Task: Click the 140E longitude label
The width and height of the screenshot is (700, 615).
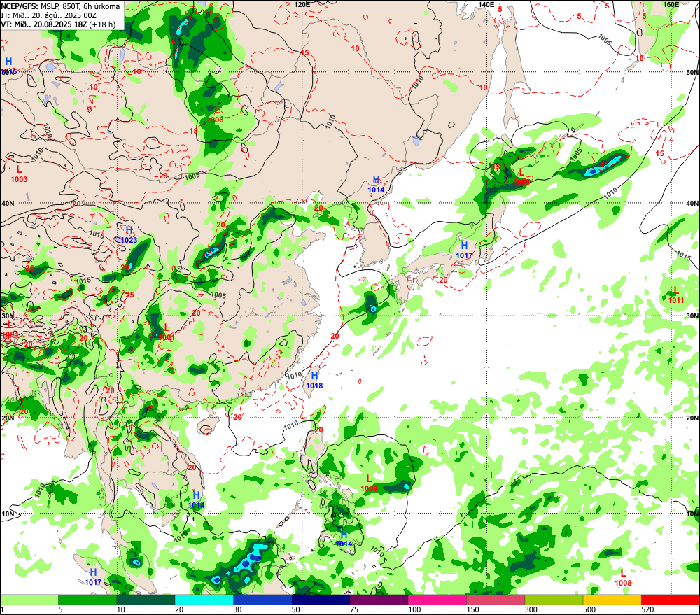Action: click(x=486, y=4)
